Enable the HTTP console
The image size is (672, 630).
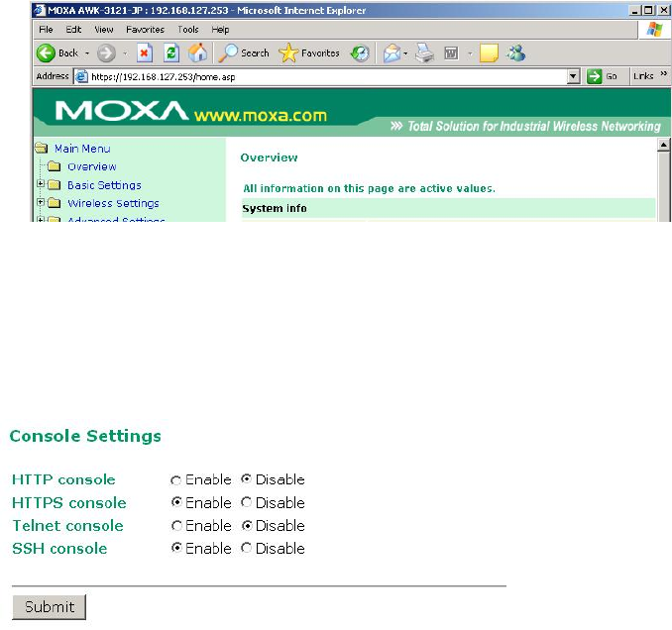(175, 480)
